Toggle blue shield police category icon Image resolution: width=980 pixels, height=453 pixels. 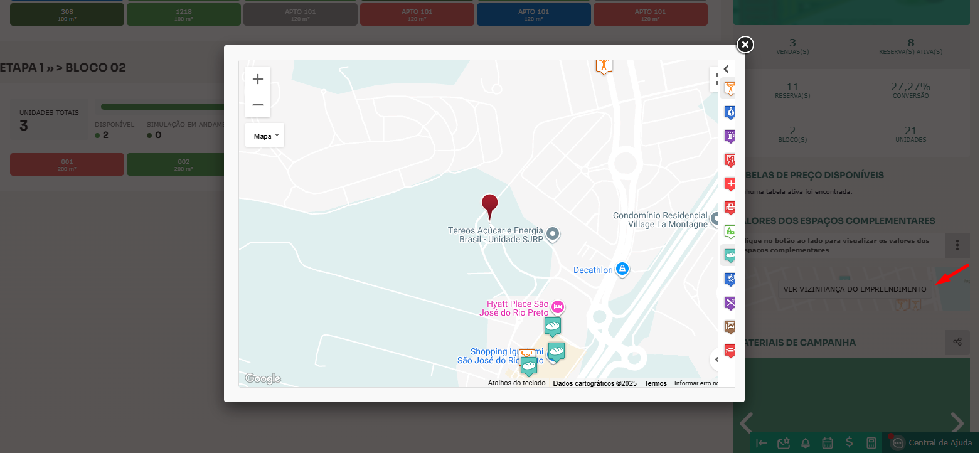click(730, 279)
